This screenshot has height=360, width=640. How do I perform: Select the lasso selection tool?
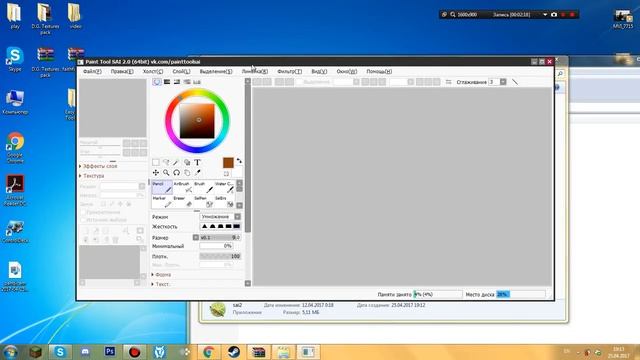[x=166, y=162]
